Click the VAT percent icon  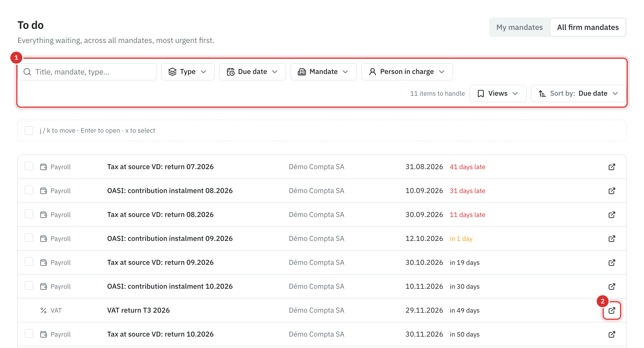[44, 310]
